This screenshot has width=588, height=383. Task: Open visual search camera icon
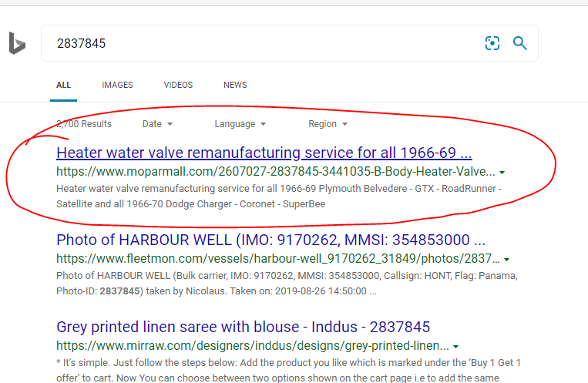[492, 43]
